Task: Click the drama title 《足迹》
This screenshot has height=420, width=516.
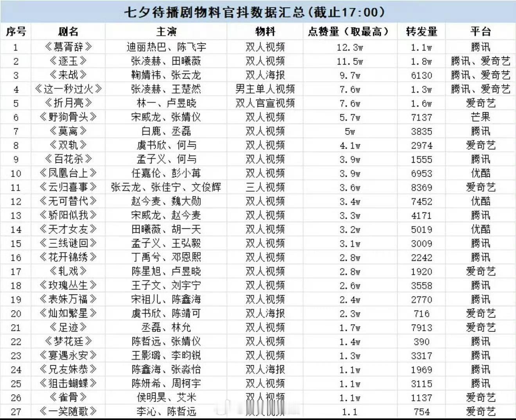Action: pos(68,327)
